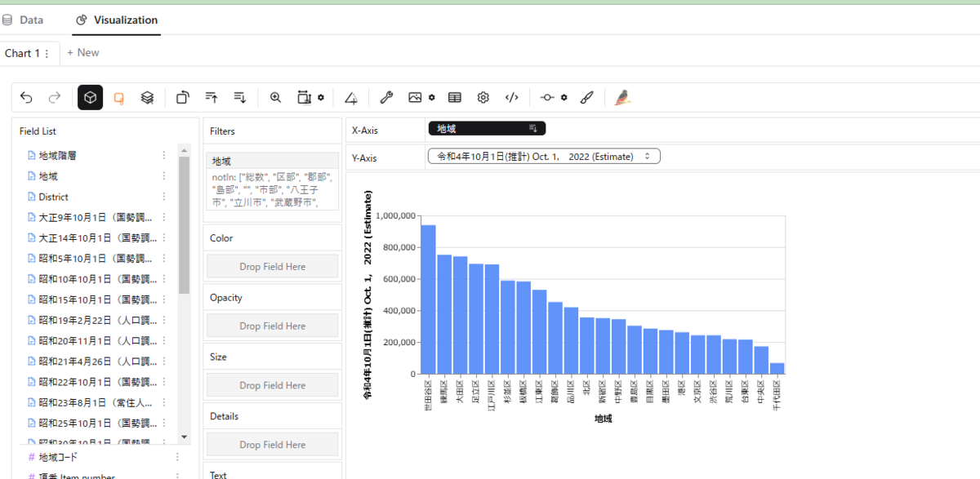The width and height of the screenshot is (980, 479).
Task: Open the stack mode layers icon
Action: click(x=147, y=98)
